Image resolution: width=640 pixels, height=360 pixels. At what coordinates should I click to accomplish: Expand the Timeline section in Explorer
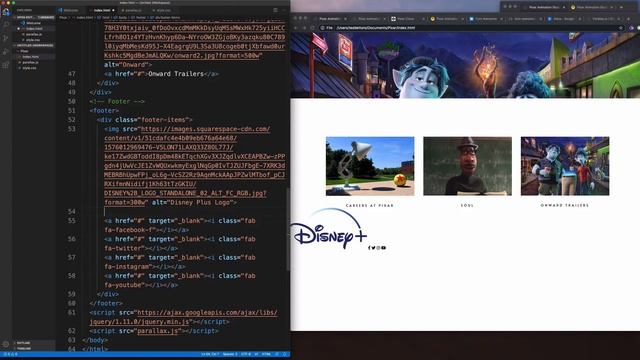24,348
